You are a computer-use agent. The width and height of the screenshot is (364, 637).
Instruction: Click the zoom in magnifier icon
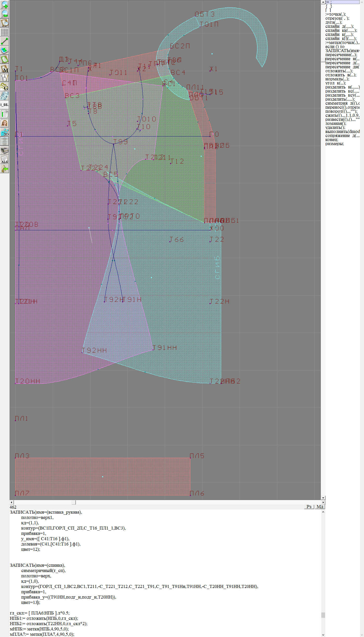click(x=5, y=5)
